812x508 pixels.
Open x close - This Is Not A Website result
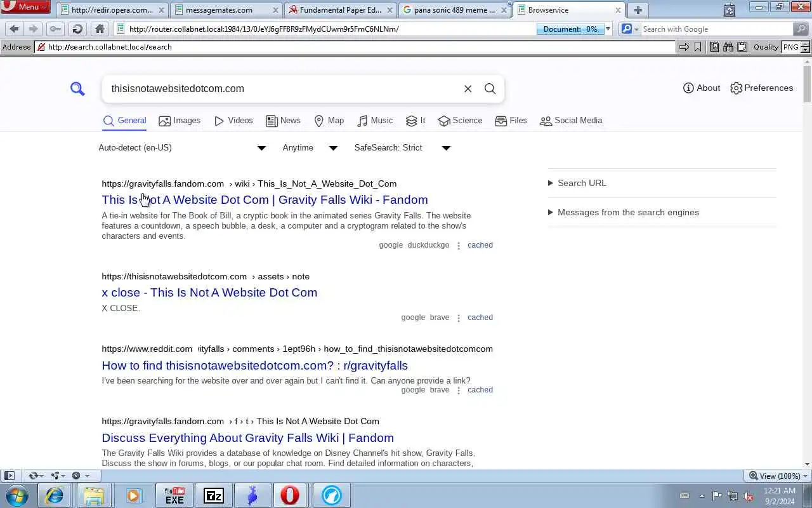[209, 292]
